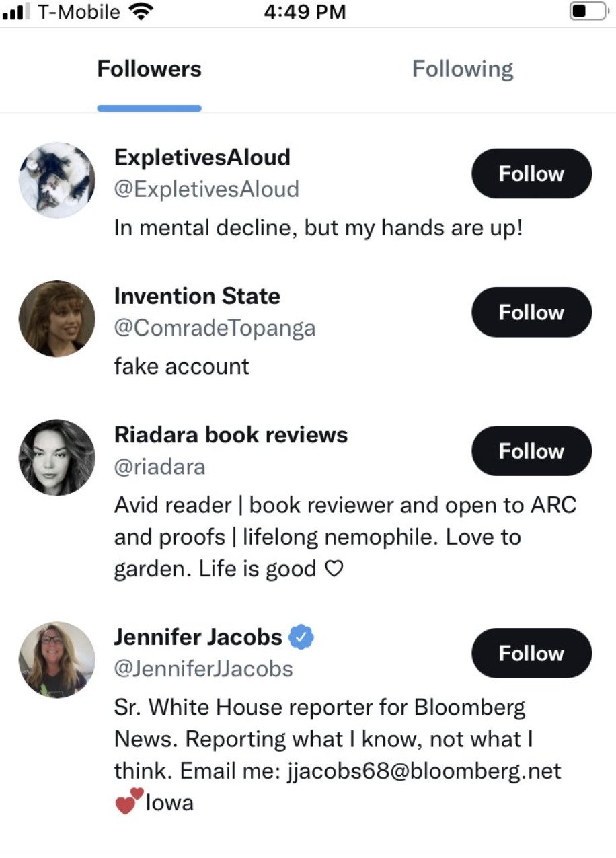
Task: Select the Followers tab
Action: (149, 69)
